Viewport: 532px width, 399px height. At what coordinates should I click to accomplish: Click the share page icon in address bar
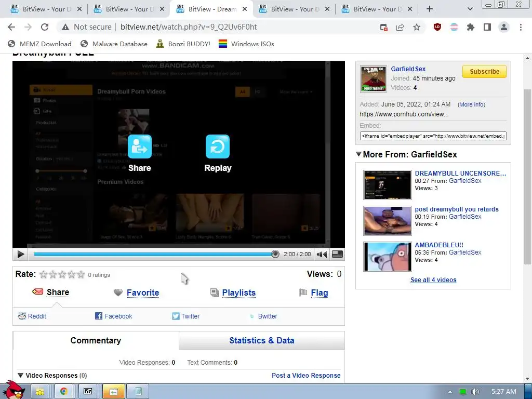click(x=400, y=28)
